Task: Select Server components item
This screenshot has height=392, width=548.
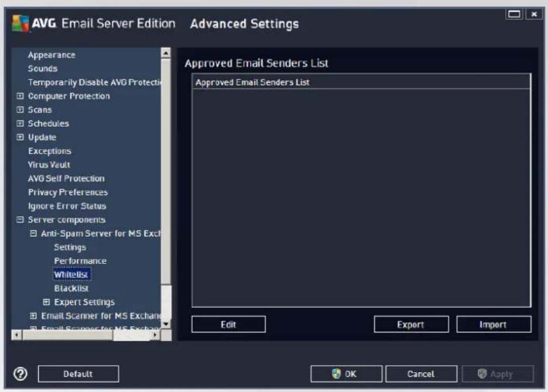Action: coord(67,220)
